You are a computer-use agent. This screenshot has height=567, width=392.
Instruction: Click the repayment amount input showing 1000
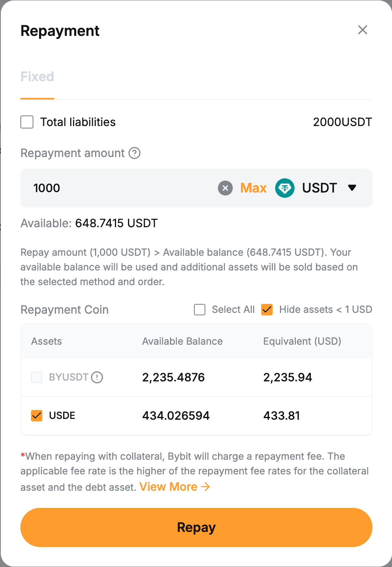click(x=122, y=188)
